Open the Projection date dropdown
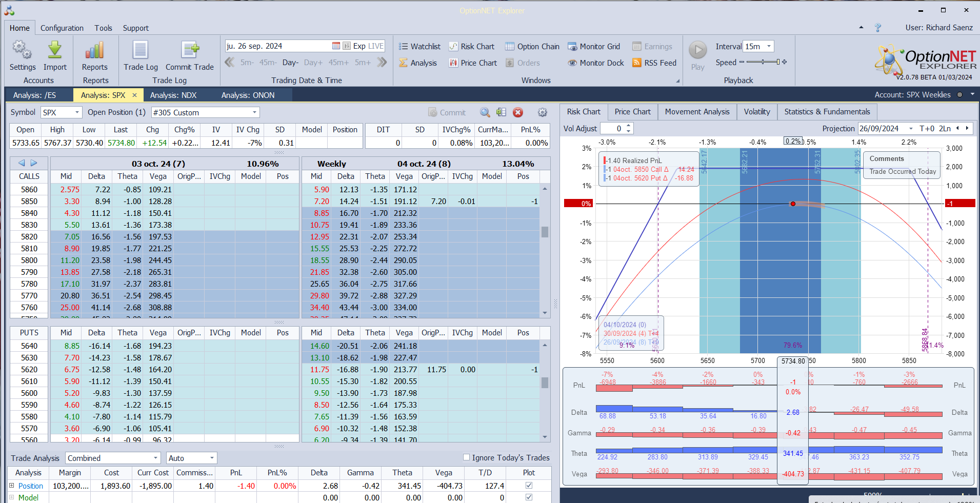 pyautogui.click(x=911, y=128)
